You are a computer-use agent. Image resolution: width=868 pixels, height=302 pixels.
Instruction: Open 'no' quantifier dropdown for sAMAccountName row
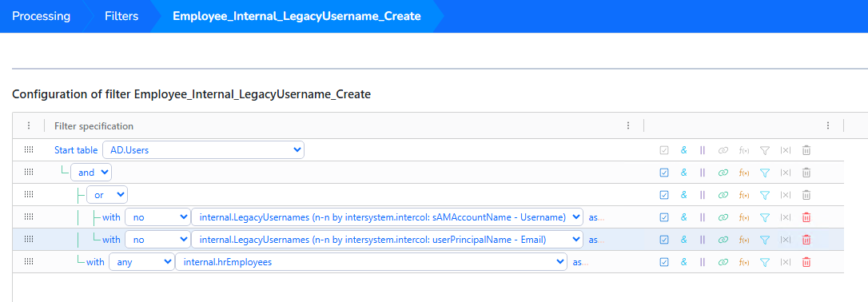[157, 217]
